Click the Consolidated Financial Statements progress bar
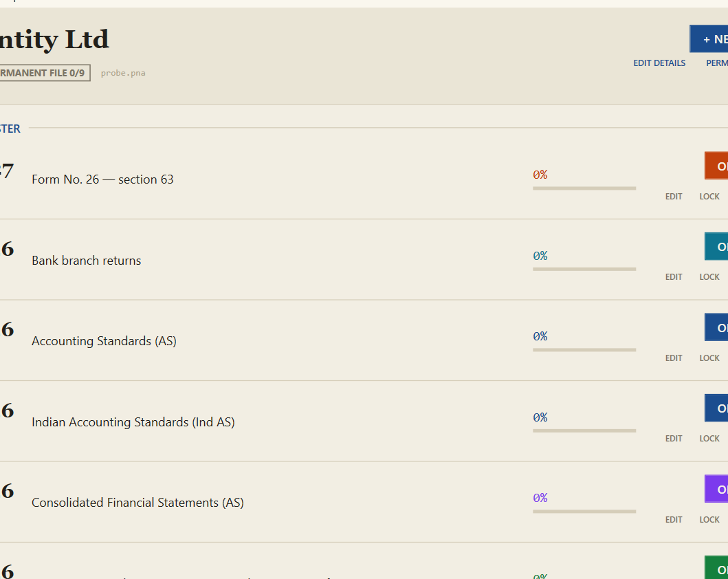Viewport: 728px width, 579px height. (x=584, y=511)
